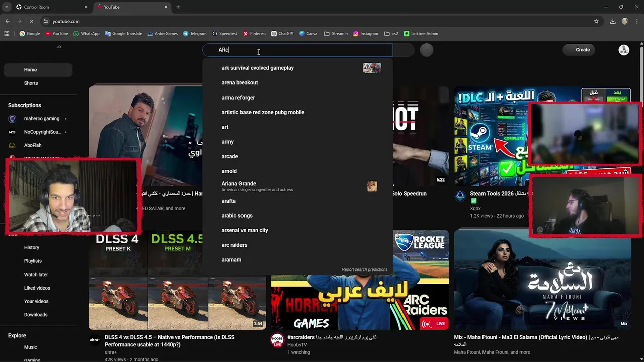
Task: Open the NoCopyrightSounds subscription
Action: (x=38, y=132)
